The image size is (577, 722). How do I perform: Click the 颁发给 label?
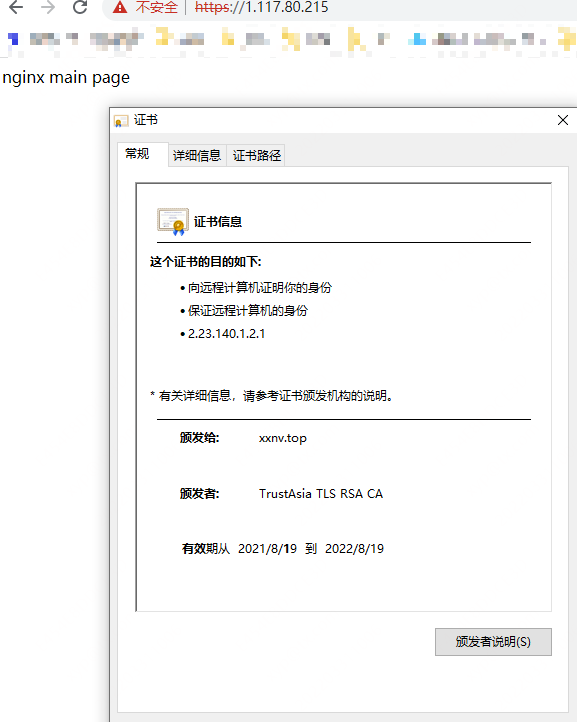tap(199, 437)
